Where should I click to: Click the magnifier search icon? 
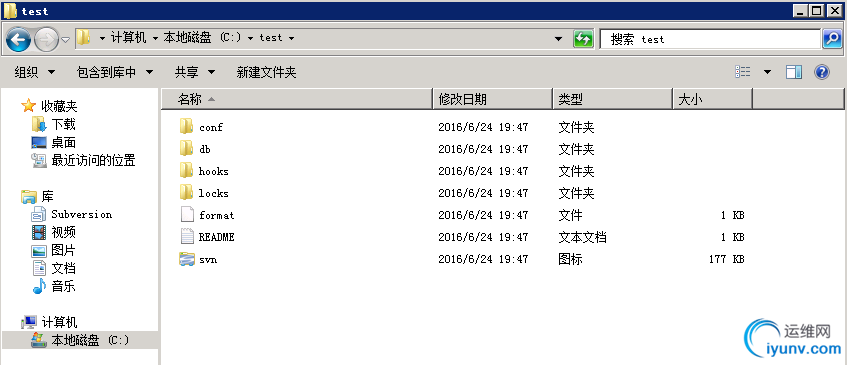point(832,39)
